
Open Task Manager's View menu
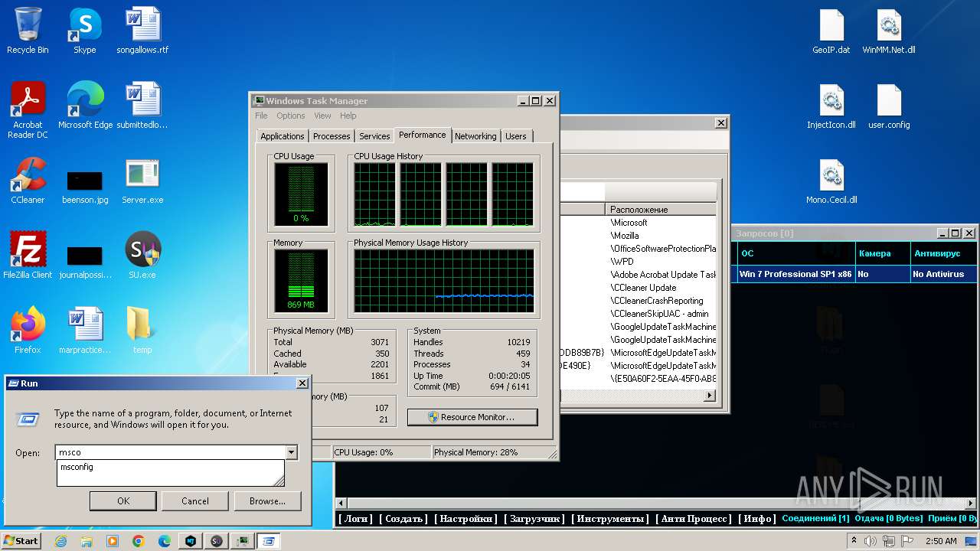pos(322,116)
